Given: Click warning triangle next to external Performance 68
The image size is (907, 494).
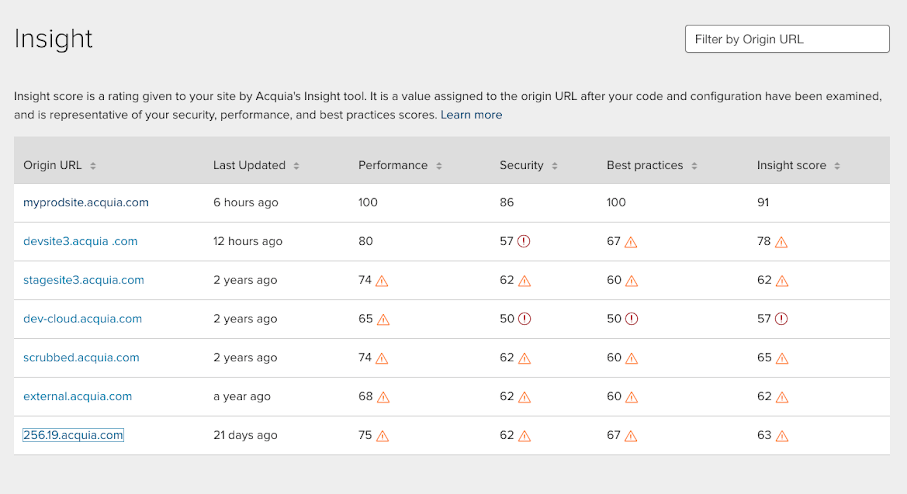Looking at the screenshot, I should coord(382,397).
